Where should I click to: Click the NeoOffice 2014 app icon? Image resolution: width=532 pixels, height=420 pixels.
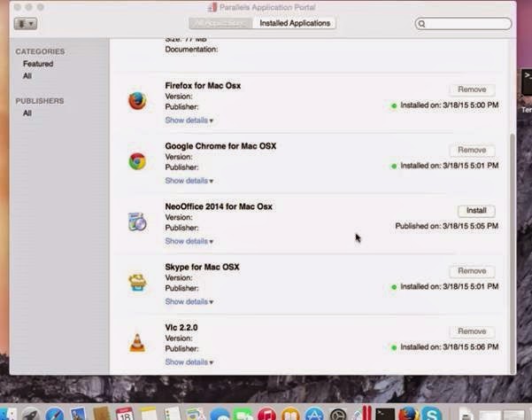(x=137, y=222)
